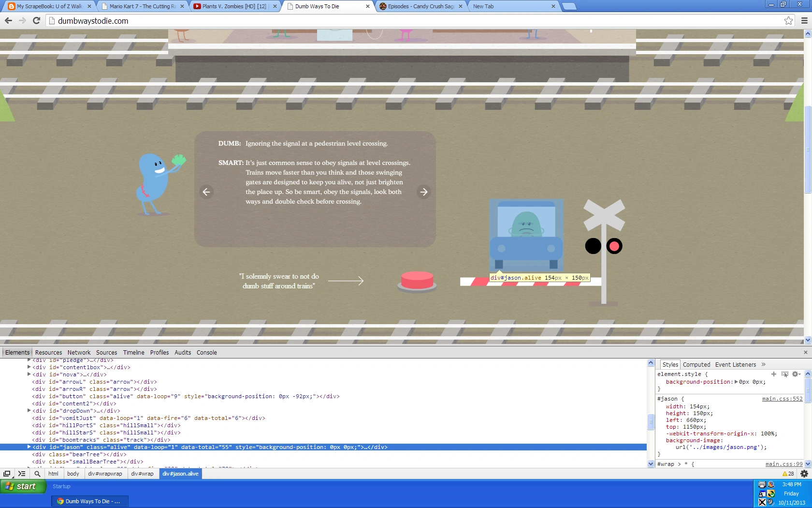This screenshot has height=508, width=812.
Task: Click the right arrow on the safety message box
Action: pyautogui.click(x=423, y=192)
